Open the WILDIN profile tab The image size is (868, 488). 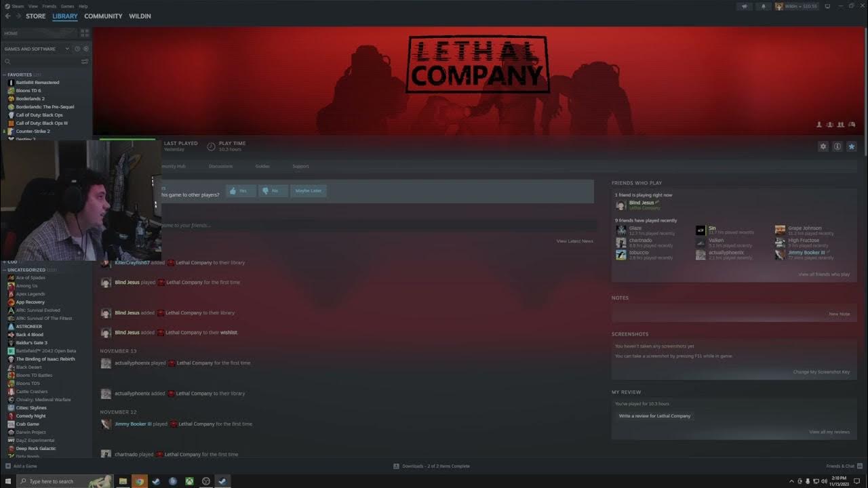click(x=140, y=16)
